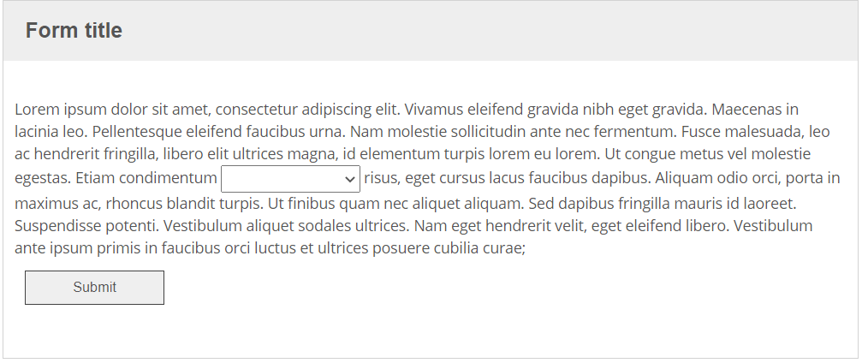Click "Etiam condimentum" before the dropdown
The image size is (868, 363).
[x=146, y=178]
